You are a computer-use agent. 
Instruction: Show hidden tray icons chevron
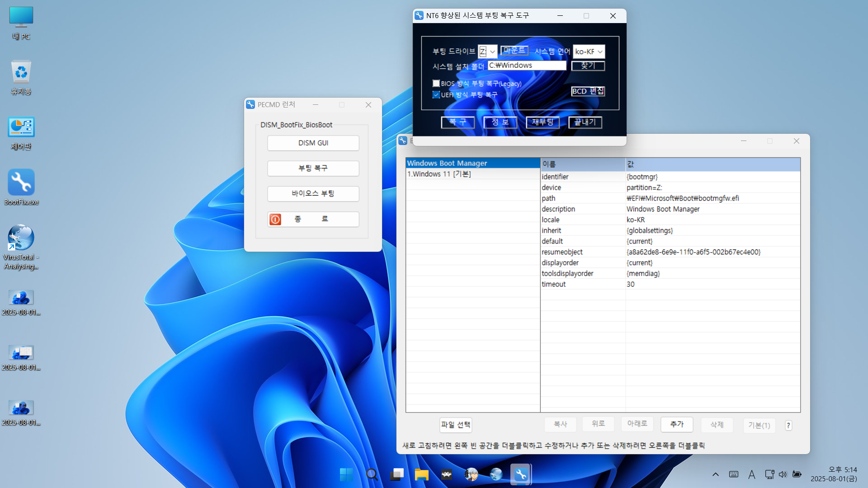715,474
